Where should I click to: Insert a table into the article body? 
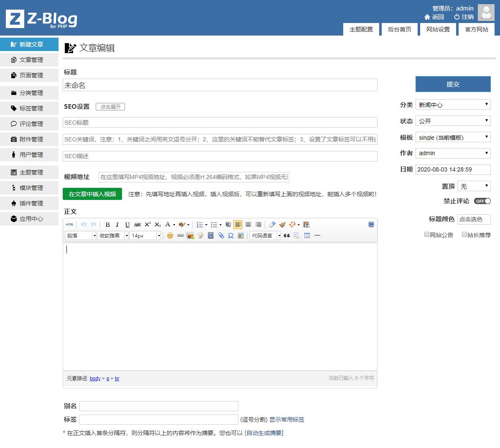(x=307, y=236)
